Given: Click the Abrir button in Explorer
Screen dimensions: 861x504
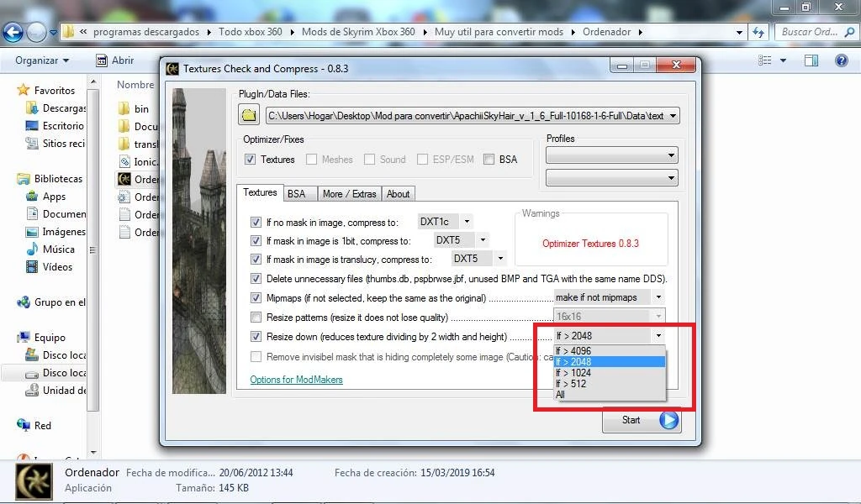Looking at the screenshot, I should (x=114, y=60).
